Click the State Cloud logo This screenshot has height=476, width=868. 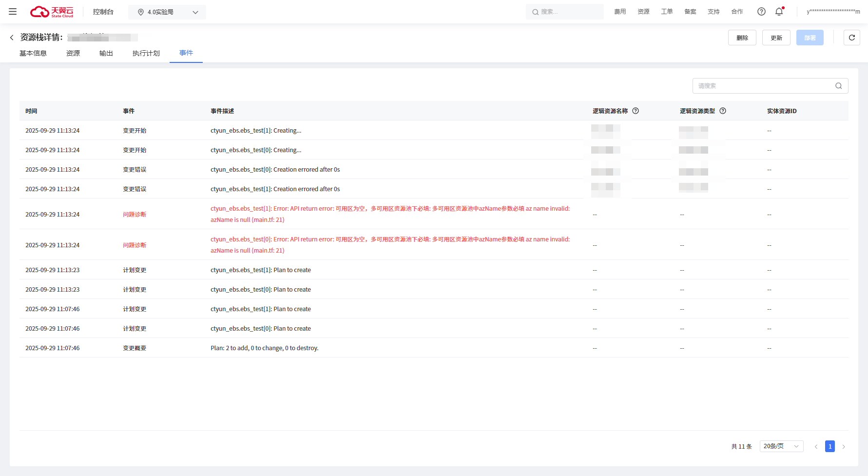tap(52, 12)
